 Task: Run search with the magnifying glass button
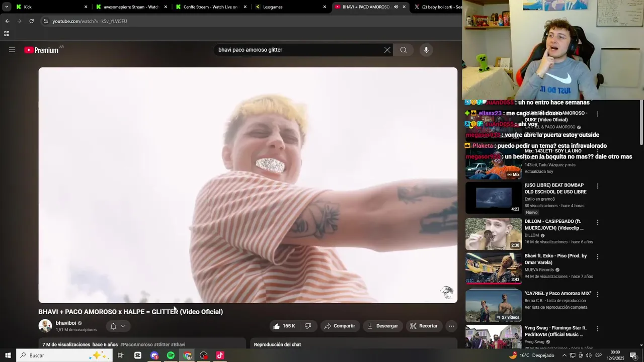(404, 50)
